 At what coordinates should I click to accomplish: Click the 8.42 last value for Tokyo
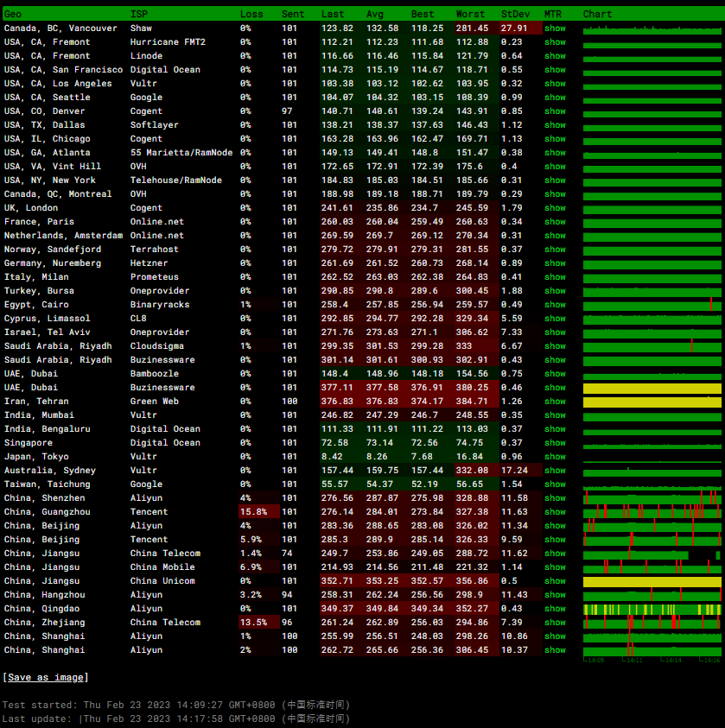[x=332, y=457]
